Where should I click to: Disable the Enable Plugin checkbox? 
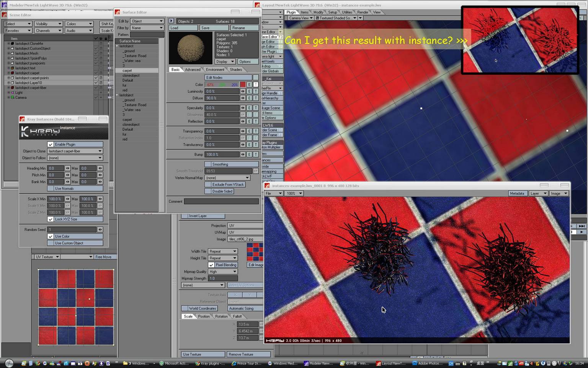pyautogui.click(x=51, y=145)
